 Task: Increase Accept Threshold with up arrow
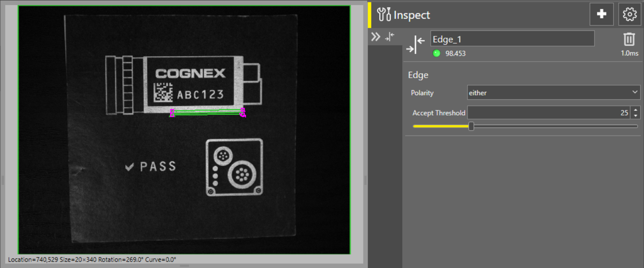click(x=635, y=110)
